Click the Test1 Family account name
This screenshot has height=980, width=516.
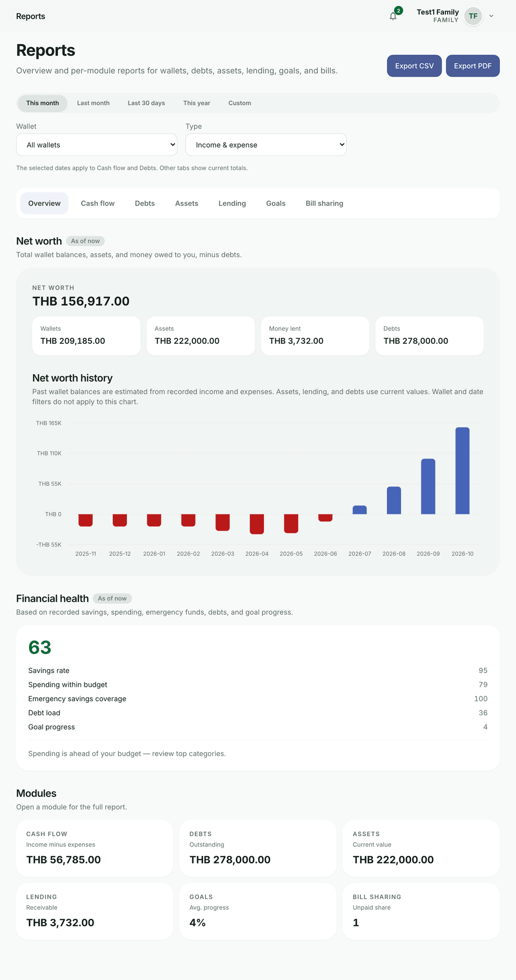(x=438, y=12)
